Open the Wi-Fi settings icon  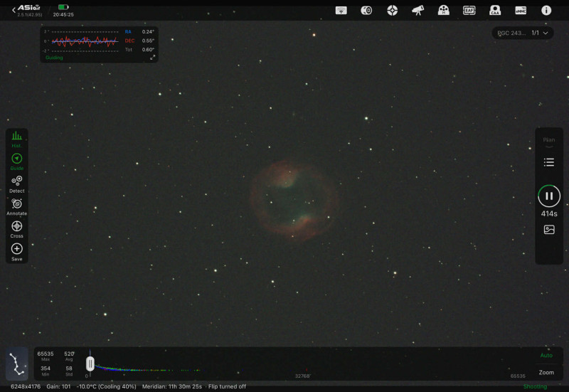(x=341, y=11)
